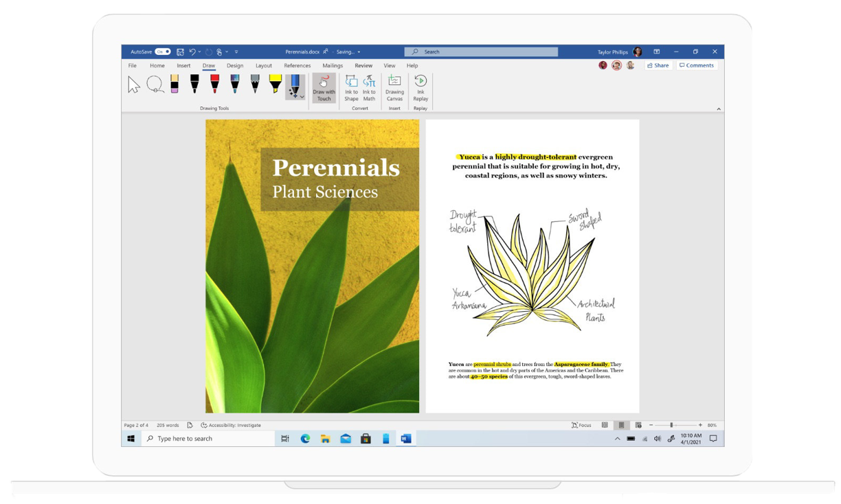Screen dimensions: 841x504
Task: Open the File menu
Action: click(133, 66)
